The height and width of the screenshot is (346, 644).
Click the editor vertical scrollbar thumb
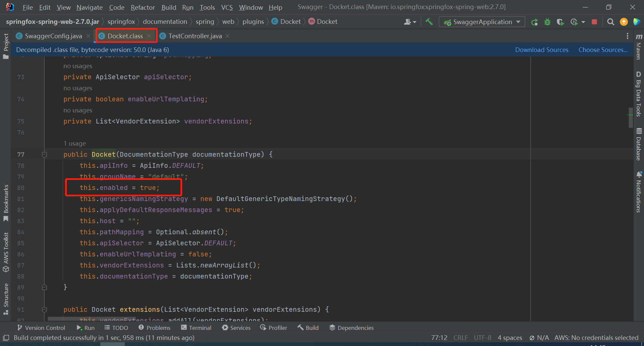point(631,117)
